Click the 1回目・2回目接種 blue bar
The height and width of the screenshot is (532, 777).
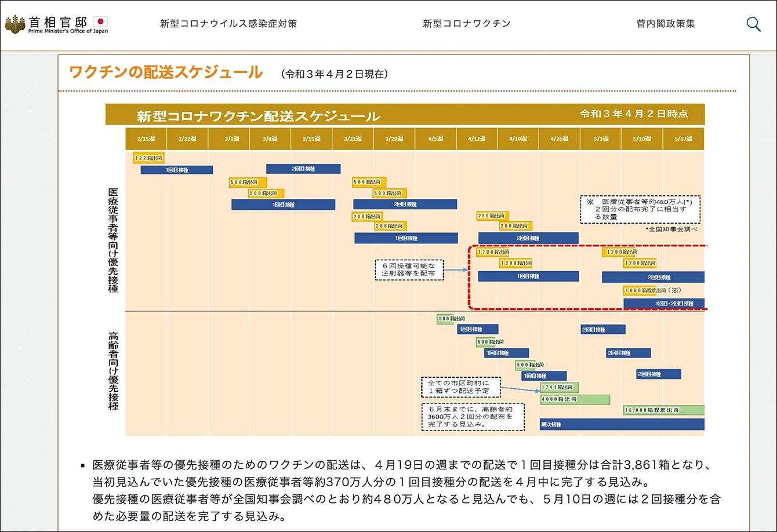pos(663,303)
